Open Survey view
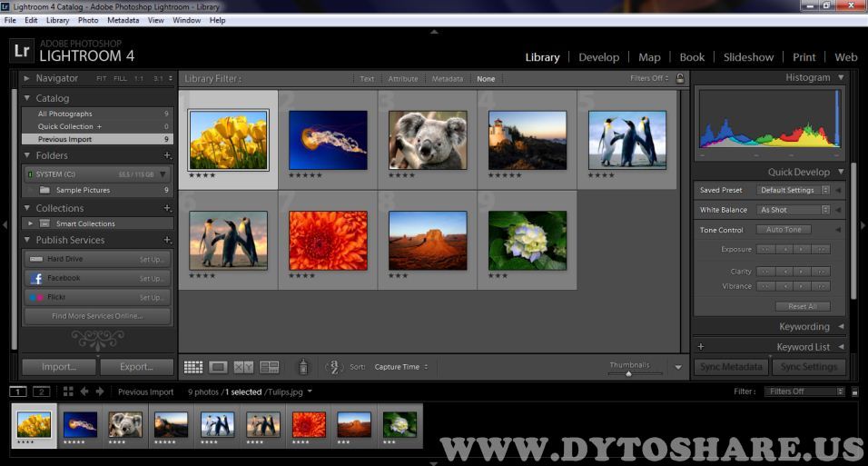 (x=270, y=367)
